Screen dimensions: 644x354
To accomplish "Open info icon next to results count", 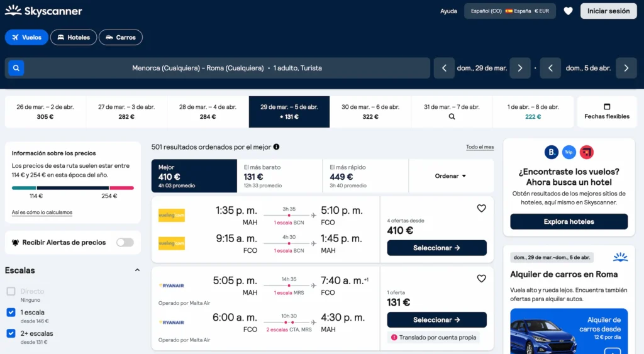I will [277, 147].
